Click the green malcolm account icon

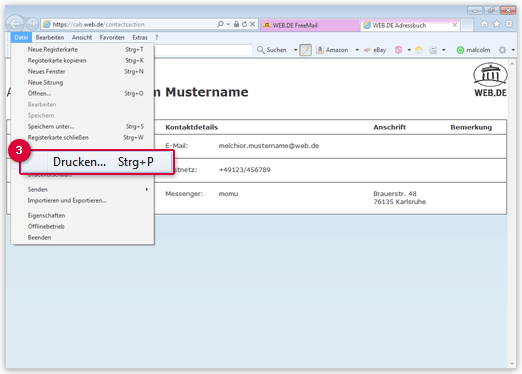click(x=460, y=50)
